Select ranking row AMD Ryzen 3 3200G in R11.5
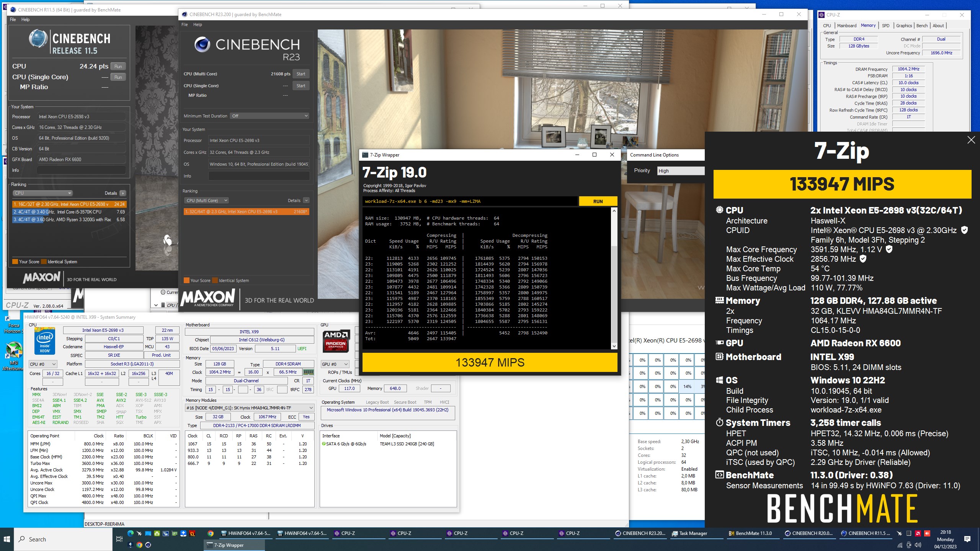980x551 pixels. click(69, 220)
